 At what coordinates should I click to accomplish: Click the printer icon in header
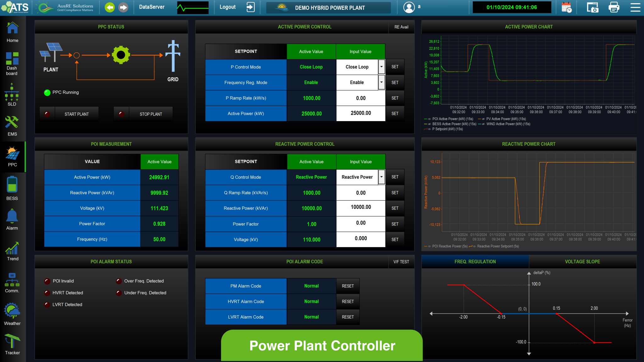(614, 8)
